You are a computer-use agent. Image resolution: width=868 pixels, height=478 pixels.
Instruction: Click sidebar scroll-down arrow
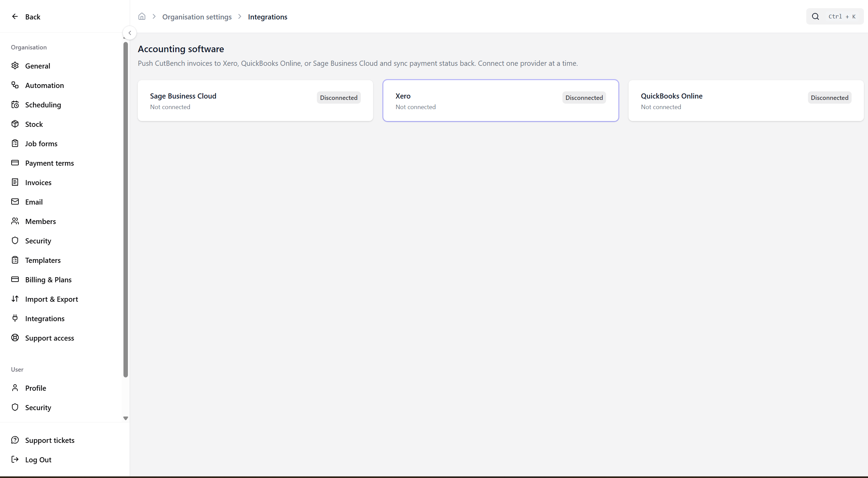click(x=126, y=418)
